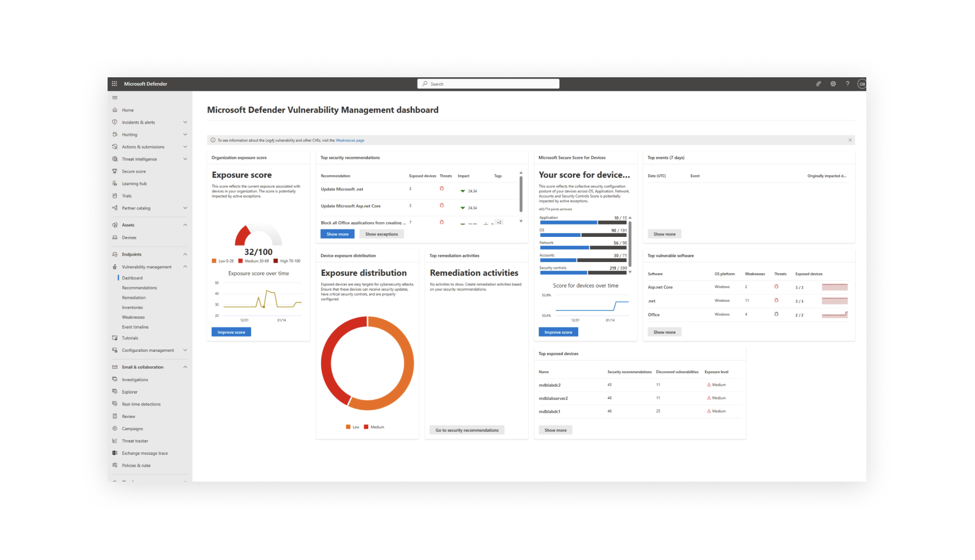Image resolution: width=975 pixels, height=560 pixels.
Task: Click the Show exceptions button
Action: 382,234
